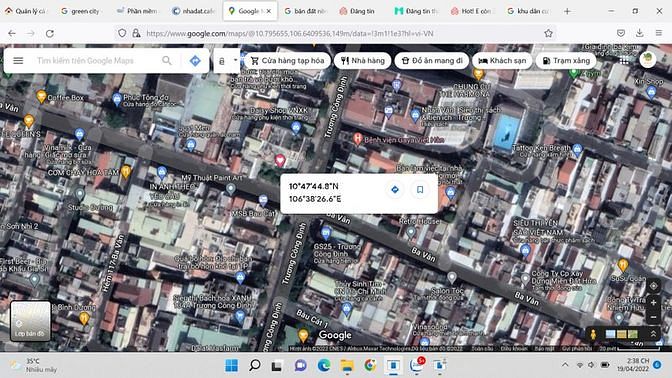Select the Street View pegman
672x378 pixels.
pyautogui.click(x=594, y=334)
